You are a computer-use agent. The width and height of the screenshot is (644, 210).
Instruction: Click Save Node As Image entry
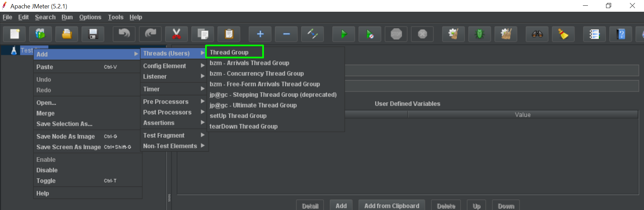point(87,136)
